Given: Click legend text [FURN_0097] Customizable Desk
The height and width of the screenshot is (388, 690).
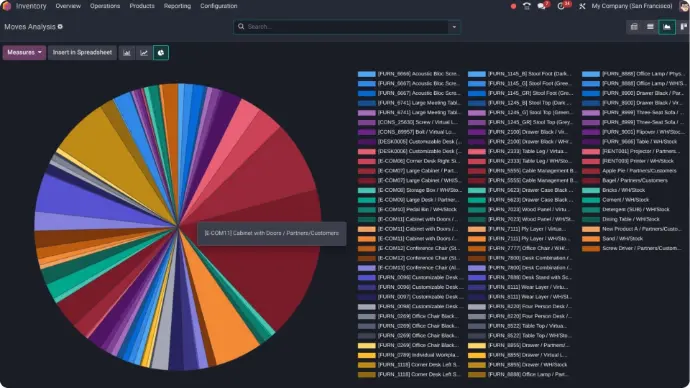Looking at the screenshot, I should click(x=420, y=296).
